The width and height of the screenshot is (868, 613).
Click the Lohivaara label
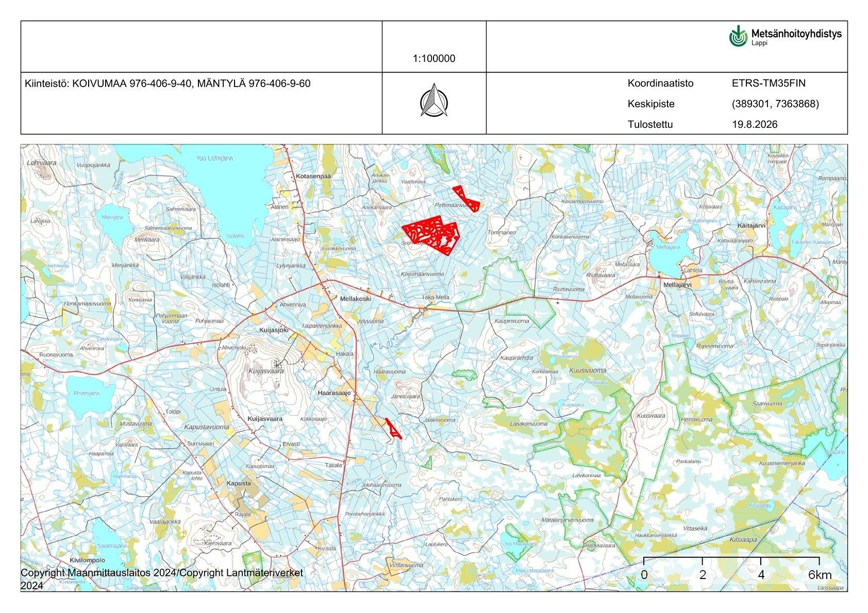[x=41, y=163]
